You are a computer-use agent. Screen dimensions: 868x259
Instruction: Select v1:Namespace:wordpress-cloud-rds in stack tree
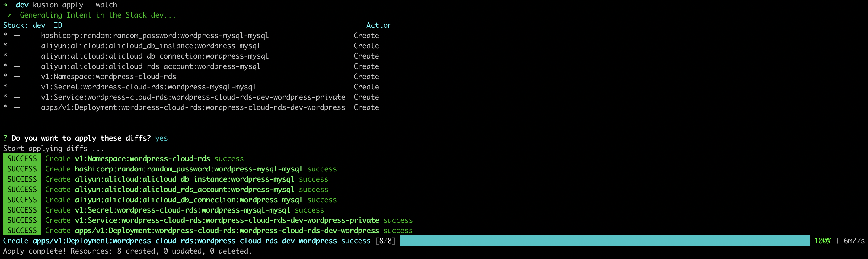point(108,76)
